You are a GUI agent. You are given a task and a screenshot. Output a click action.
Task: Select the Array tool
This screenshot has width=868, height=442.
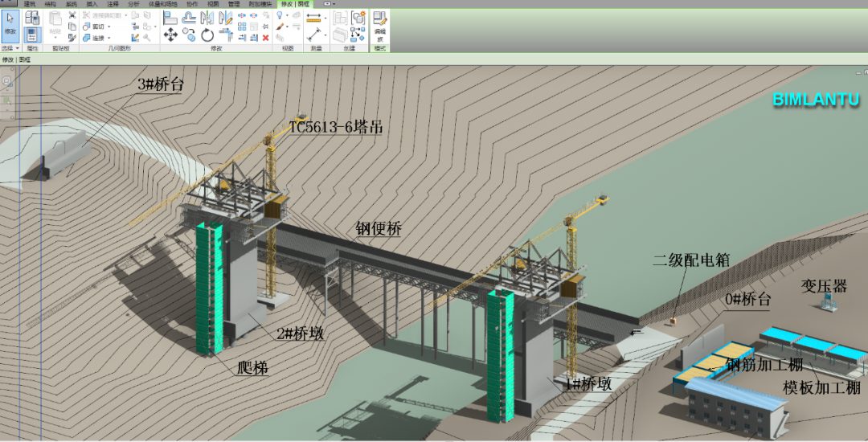coord(241,26)
